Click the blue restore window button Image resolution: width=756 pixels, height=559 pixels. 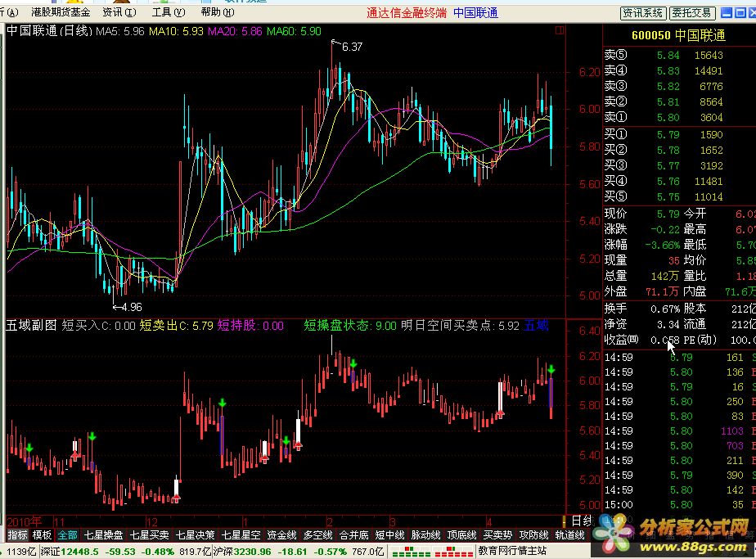[740, 13]
